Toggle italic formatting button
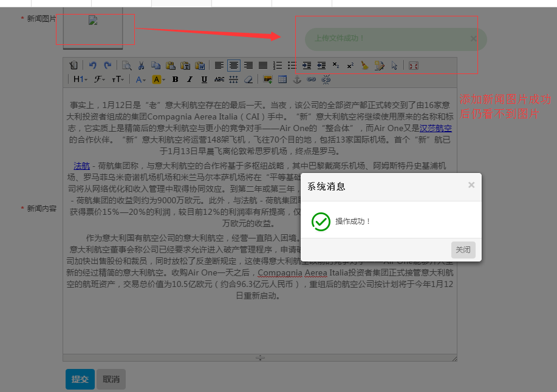Viewport: 557px width, 392px height. 190,79
